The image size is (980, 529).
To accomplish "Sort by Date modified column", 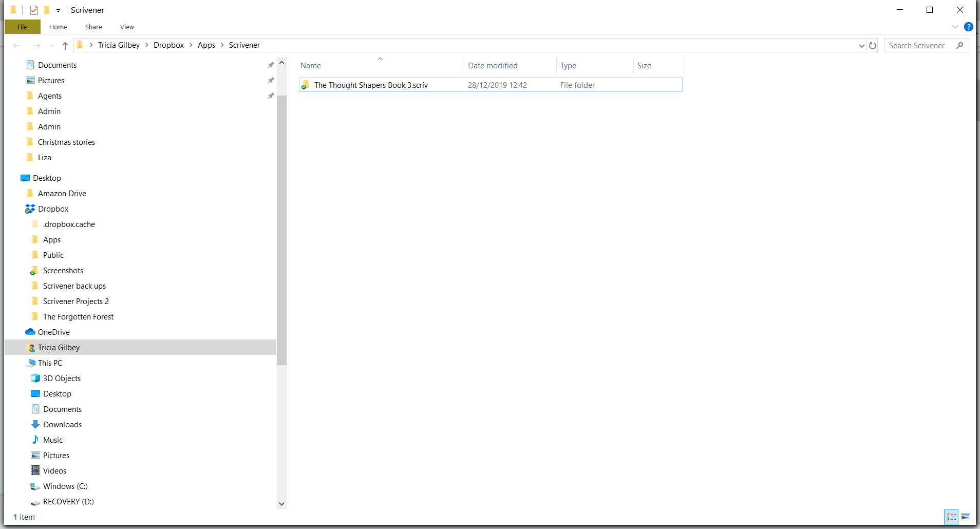I will point(510,65).
